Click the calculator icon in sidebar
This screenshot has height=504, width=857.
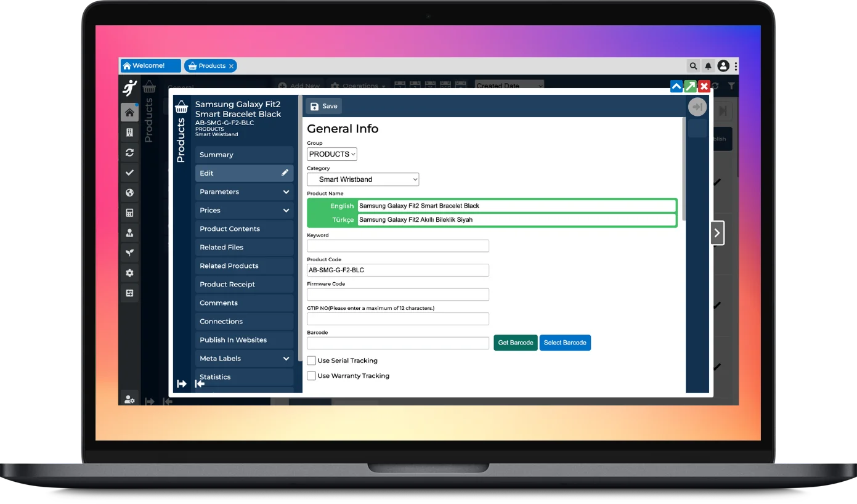point(129,213)
